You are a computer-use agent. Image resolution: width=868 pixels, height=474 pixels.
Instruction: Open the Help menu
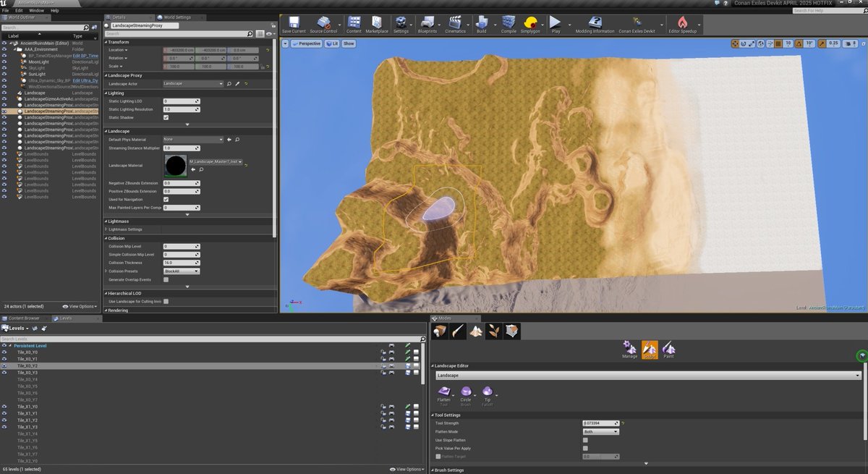[56, 11]
